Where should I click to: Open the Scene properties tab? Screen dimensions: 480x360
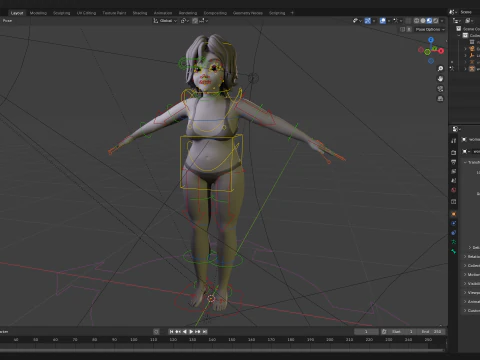pyautogui.click(x=453, y=180)
